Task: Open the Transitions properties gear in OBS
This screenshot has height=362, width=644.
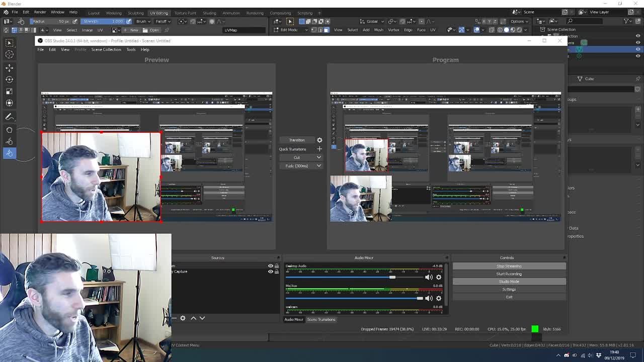Action: tap(319, 140)
